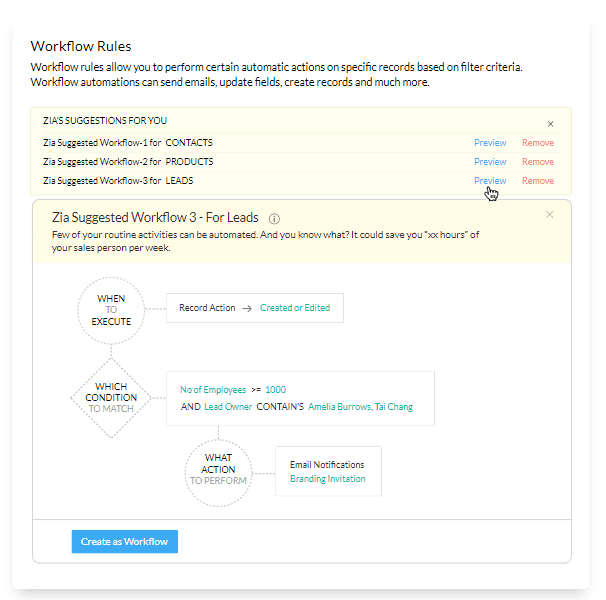Screen dimensions: 606x600
Task: Close the Zia's Suggestions banner
Action: (x=550, y=124)
